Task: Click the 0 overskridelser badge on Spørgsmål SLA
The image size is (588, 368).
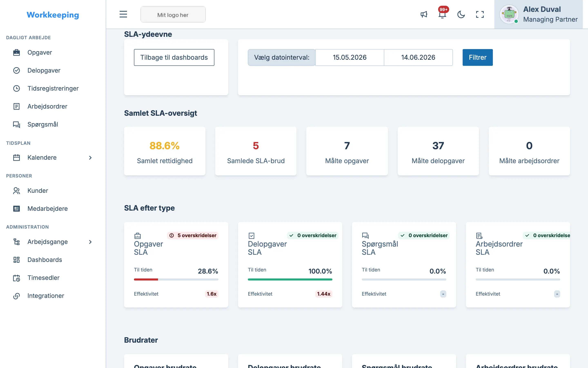Action: click(x=424, y=236)
